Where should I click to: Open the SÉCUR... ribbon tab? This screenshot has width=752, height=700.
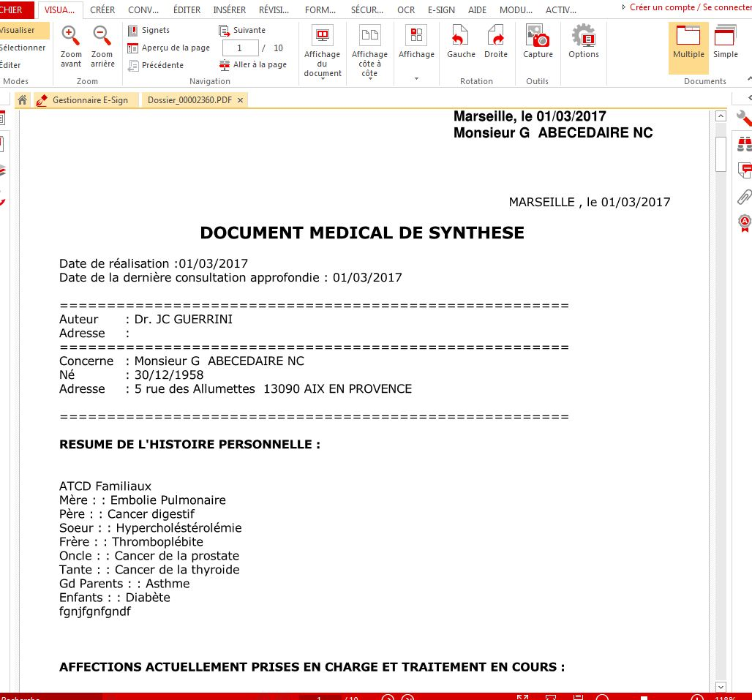click(367, 10)
